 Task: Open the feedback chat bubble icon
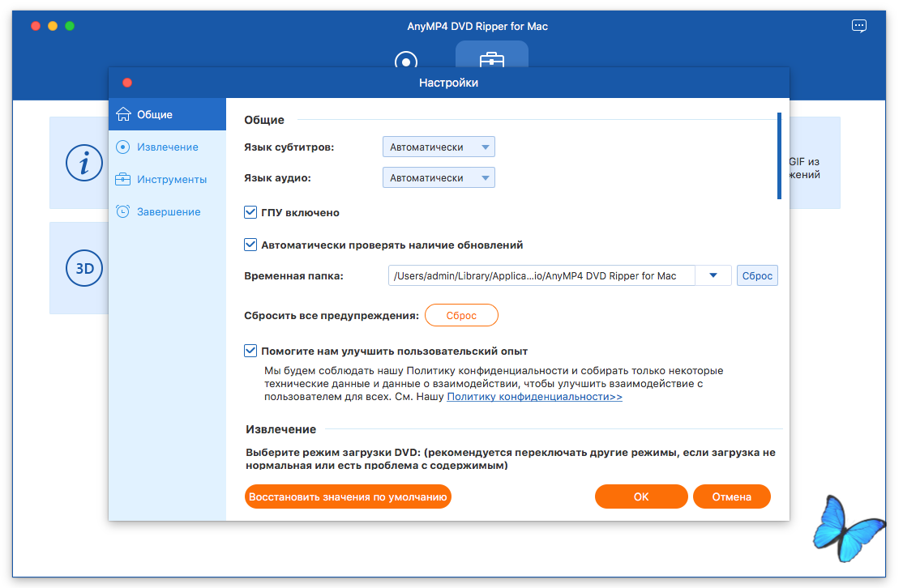859,26
